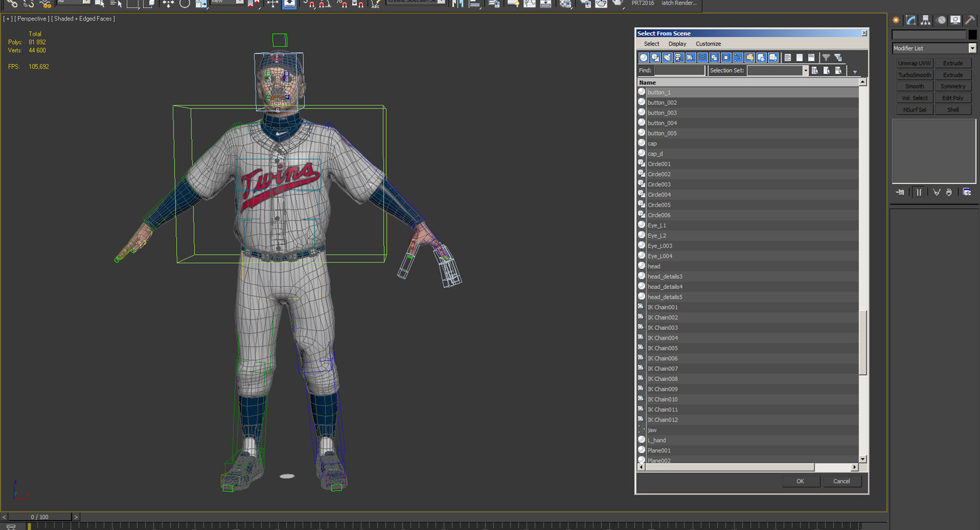Click the funnel filter icon
The height and width of the screenshot is (530, 980).
click(x=826, y=58)
